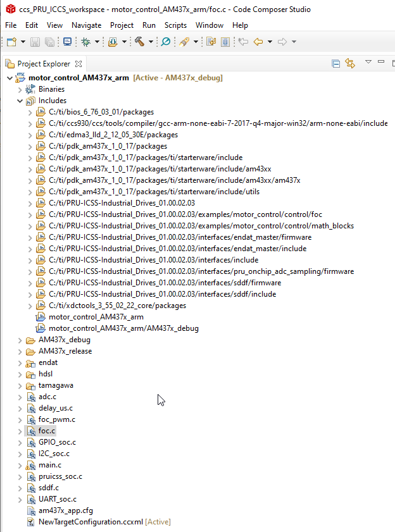Image resolution: width=395 pixels, height=532 pixels.
Task: Open the Navigate menu
Action: pos(86,25)
